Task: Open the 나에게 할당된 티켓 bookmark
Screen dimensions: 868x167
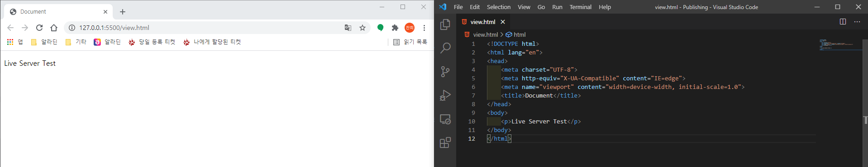Action: [x=212, y=42]
